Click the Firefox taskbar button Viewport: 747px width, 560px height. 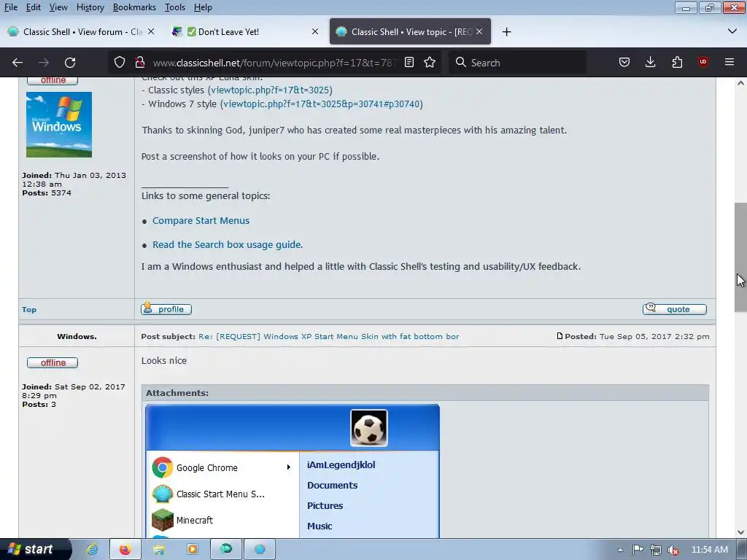(x=125, y=550)
